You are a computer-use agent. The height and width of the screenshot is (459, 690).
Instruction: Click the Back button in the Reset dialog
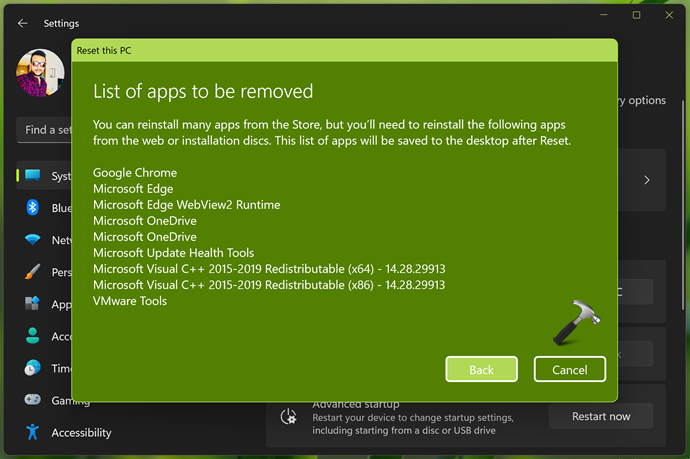481,369
